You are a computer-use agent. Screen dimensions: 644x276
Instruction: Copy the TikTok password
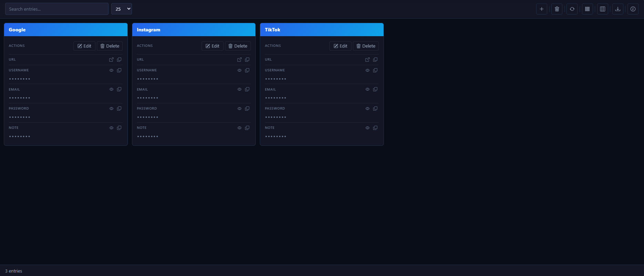click(375, 109)
